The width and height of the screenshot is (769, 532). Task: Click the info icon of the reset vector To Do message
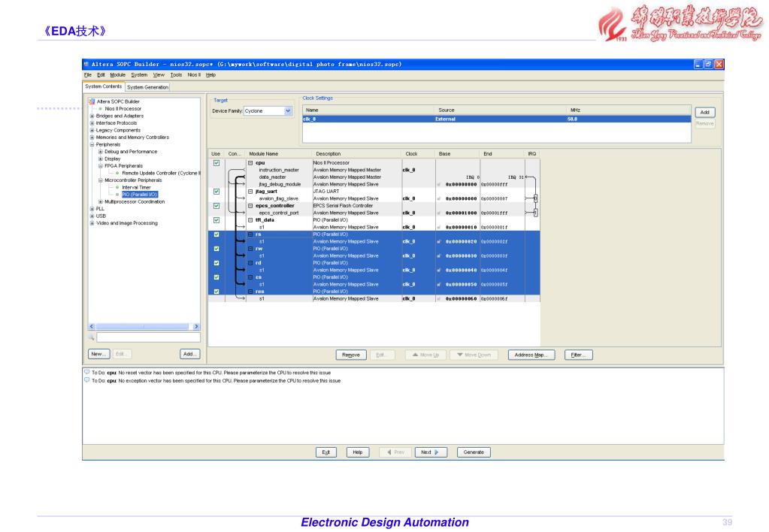tap(86, 372)
